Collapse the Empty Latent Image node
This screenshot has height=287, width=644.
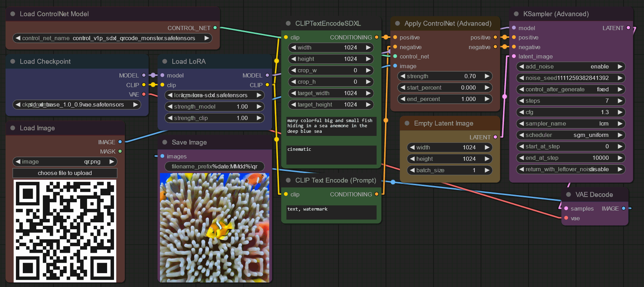[x=407, y=123]
